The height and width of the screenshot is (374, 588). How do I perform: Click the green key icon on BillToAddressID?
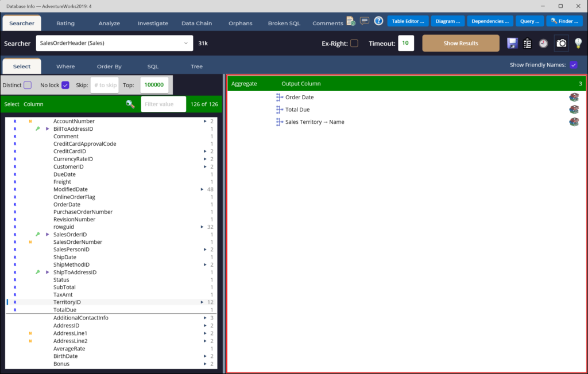pos(37,128)
